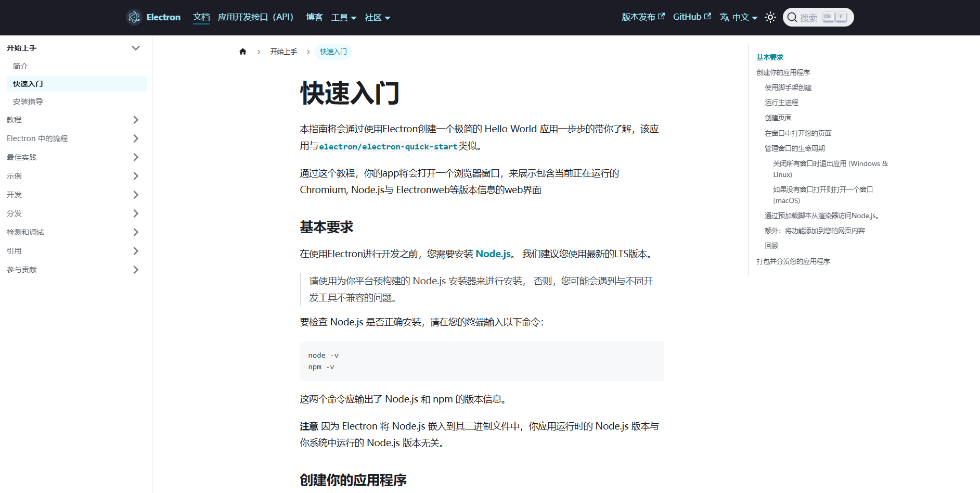Screen dimensions: 980x493
Task: Open the 中文 language dropdown
Action: tap(739, 17)
